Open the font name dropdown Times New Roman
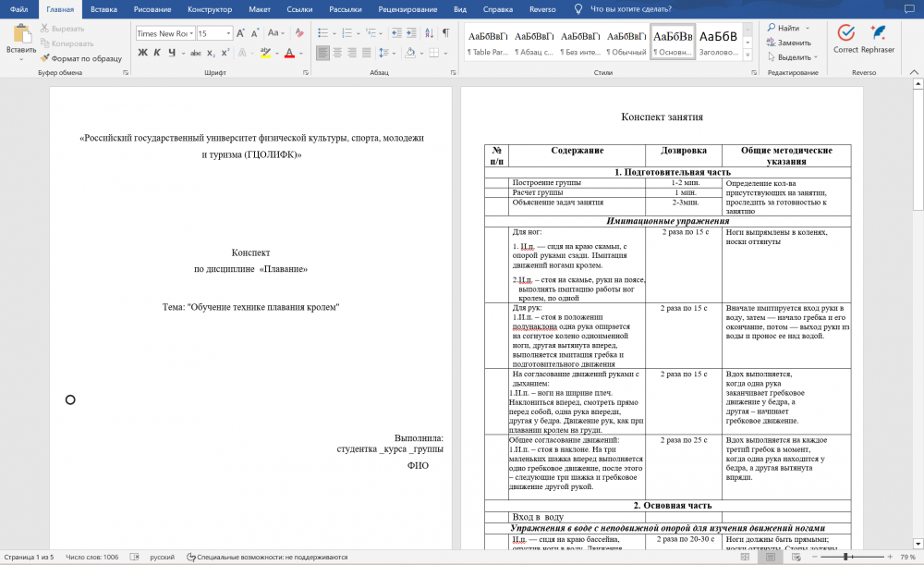 coord(163,33)
